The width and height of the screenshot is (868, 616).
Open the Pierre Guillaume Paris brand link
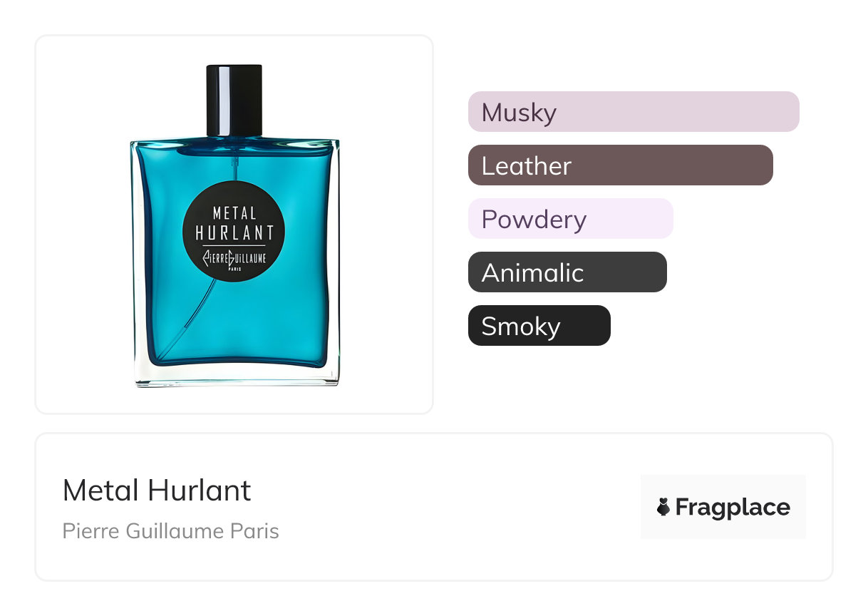tap(171, 531)
